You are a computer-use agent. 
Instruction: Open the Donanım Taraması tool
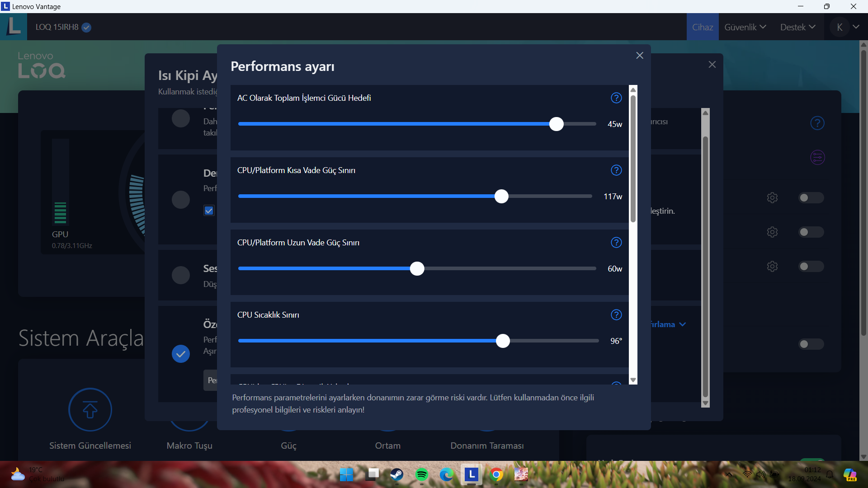point(487,446)
